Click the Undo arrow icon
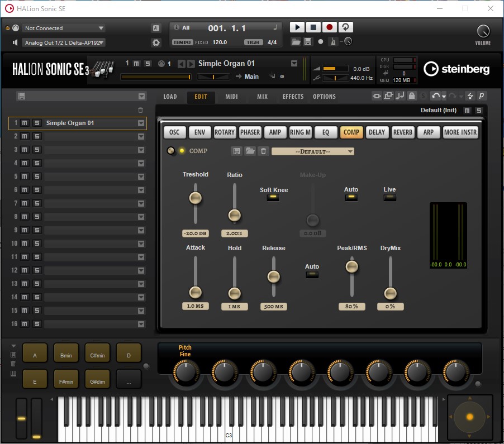The width and height of the screenshot is (504, 444). 435,96
